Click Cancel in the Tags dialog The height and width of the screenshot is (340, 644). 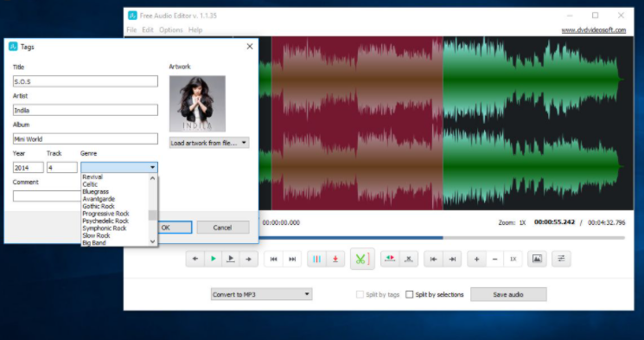(x=223, y=228)
